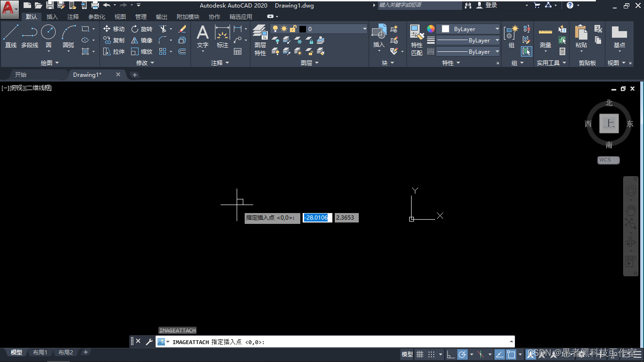644x362 pixels.
Task: Switch to the Insert (插入) ribbon tab
Action: tap(52, 16)
